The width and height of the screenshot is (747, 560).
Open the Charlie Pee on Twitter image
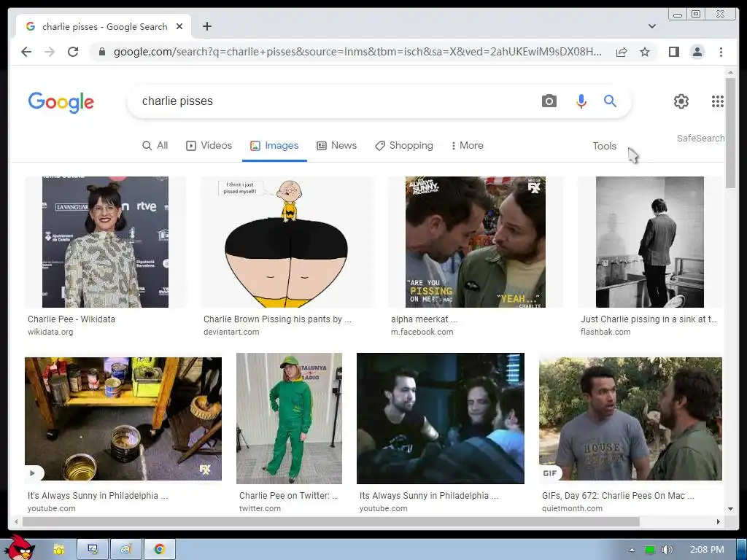(289, 418)
